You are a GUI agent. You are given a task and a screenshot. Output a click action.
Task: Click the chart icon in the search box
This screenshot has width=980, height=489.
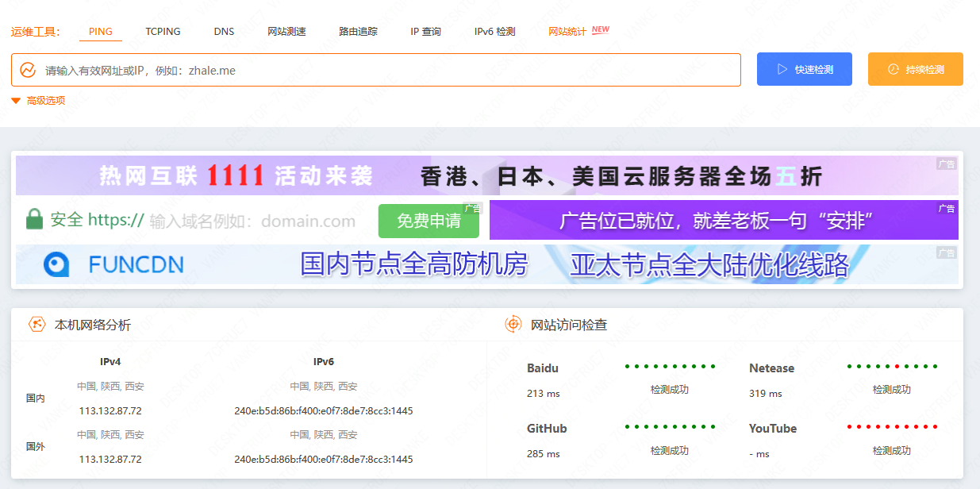point(28,70)
